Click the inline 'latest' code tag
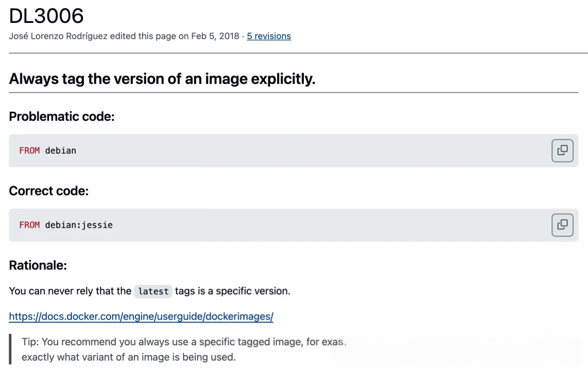 coord(153,291)
